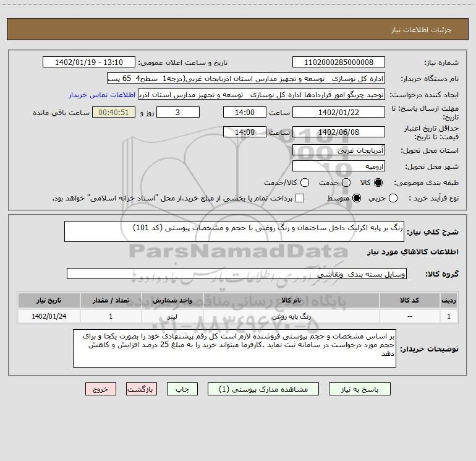Select the جزیی purchase type radio
The image size is (476, 461).
(393, 198)
